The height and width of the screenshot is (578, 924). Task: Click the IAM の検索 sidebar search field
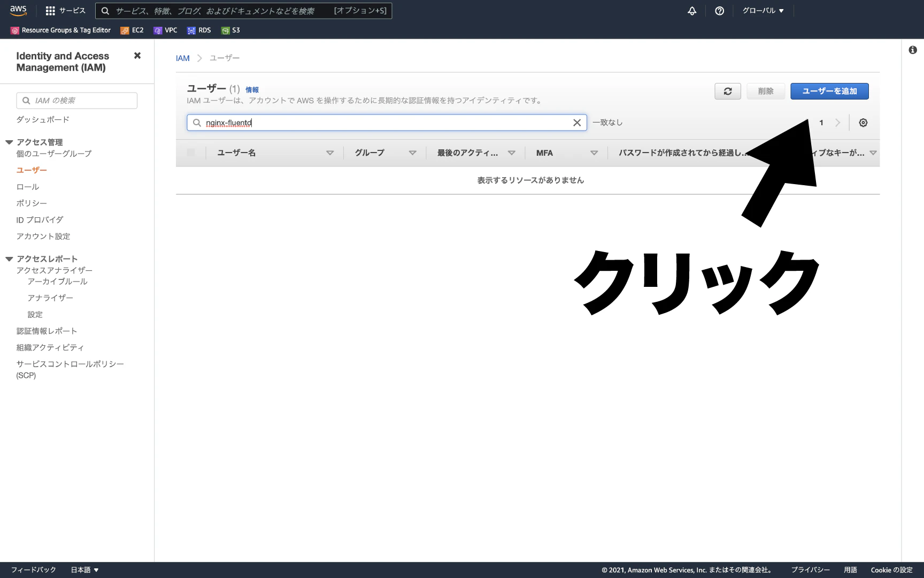point(77,101)
